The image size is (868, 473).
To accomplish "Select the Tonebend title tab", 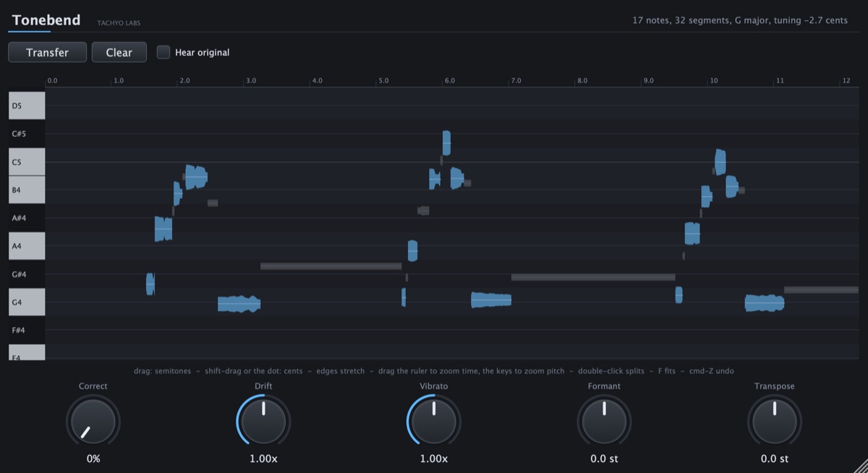I will [46, 20].
